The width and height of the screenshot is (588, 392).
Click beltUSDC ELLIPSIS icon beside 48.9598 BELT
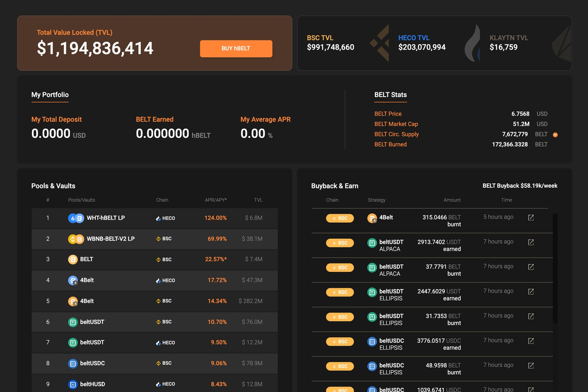tap(372, 366)
